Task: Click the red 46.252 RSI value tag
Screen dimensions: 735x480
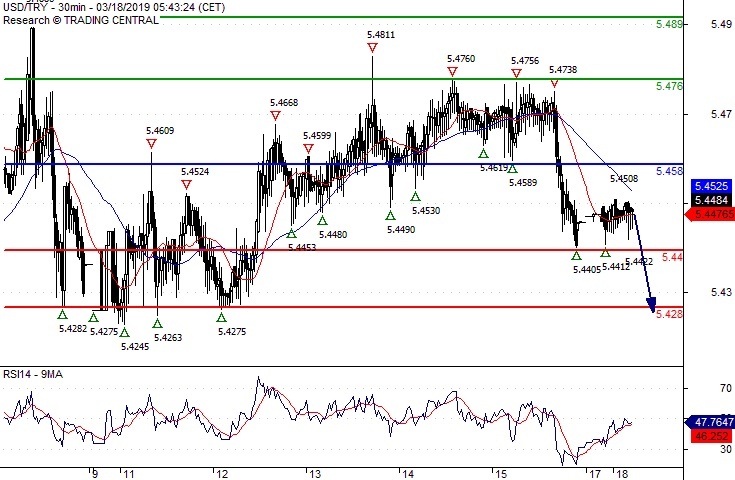Action: click(712, 436)
